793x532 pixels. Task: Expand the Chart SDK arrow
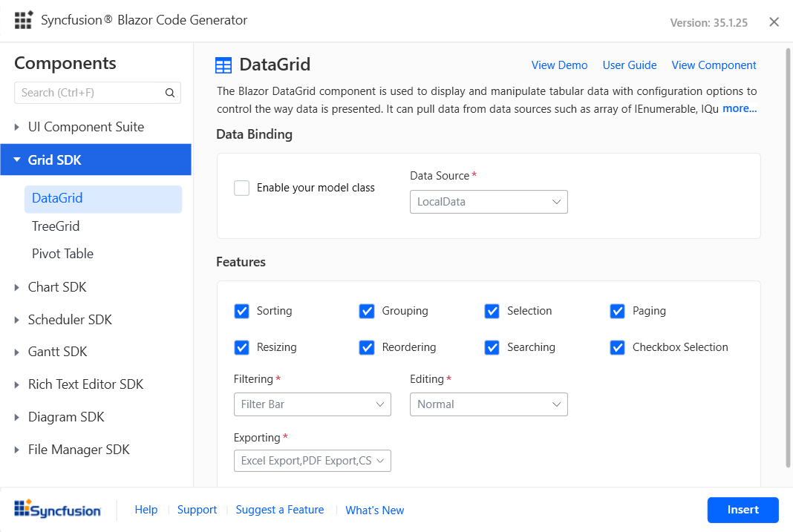point(16,287)
